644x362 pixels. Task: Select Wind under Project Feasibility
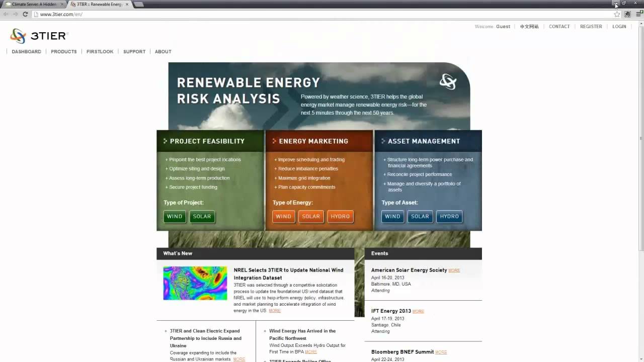pos(175,217)
